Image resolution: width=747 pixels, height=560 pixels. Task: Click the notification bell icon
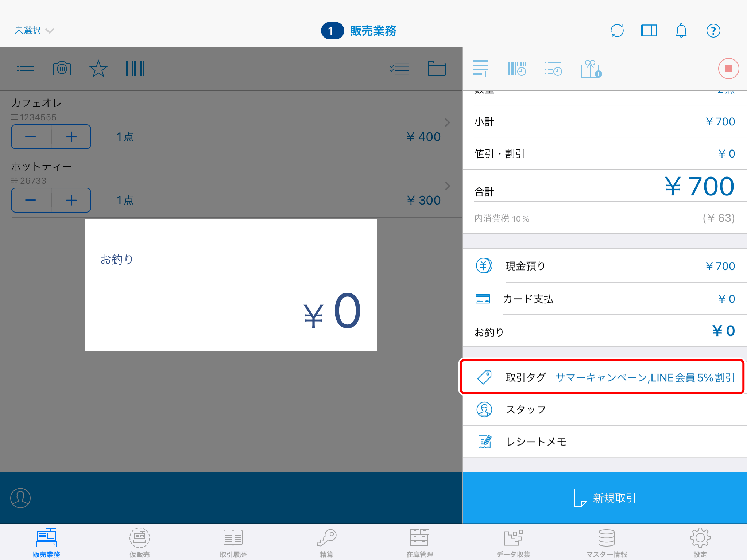tap(681, 31)
